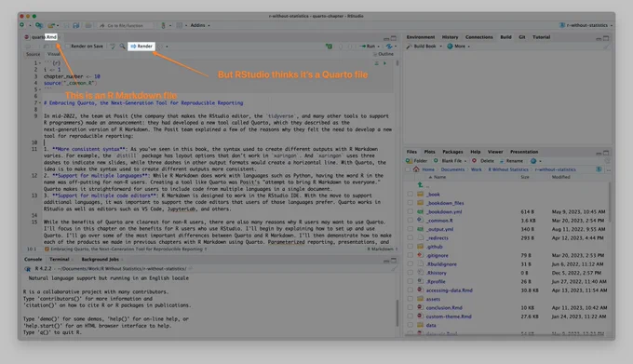This screenshot has height=364, width=633.
Task: Switch to the History tab
Action: pyautogui.click(x=450, y=37)
